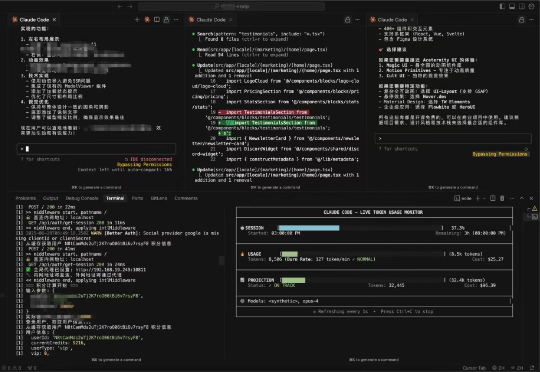The height and width of the screenshot is (372, 540).
Task: Toggle lock on the right editor group
Action: coord(521,20)
